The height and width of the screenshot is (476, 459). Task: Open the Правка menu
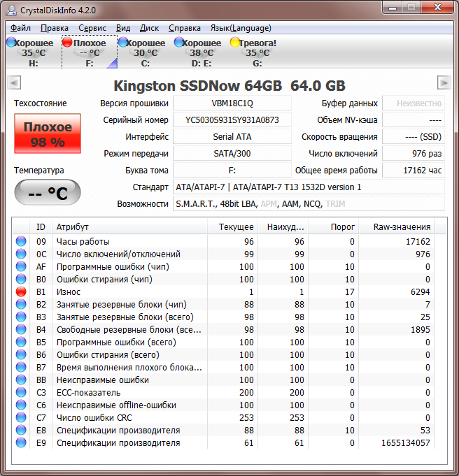click(55, 28)
